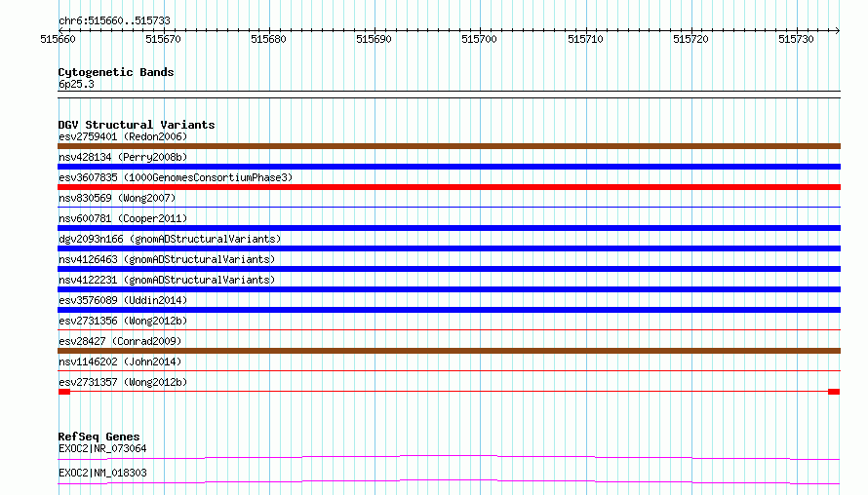This screenshot has width=868, height=495.
Task: Select nsv600781 (Cooper2011) label
Action: pos(123,218)
